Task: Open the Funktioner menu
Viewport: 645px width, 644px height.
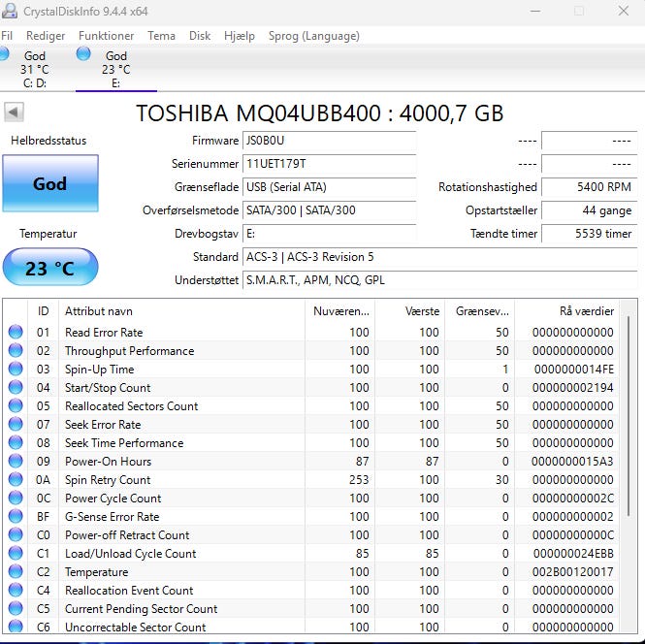Action: [x=106, y=36]
